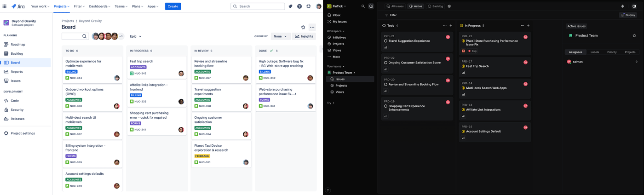Expand the Filter dropdown in Jira nav

[79, 6]
